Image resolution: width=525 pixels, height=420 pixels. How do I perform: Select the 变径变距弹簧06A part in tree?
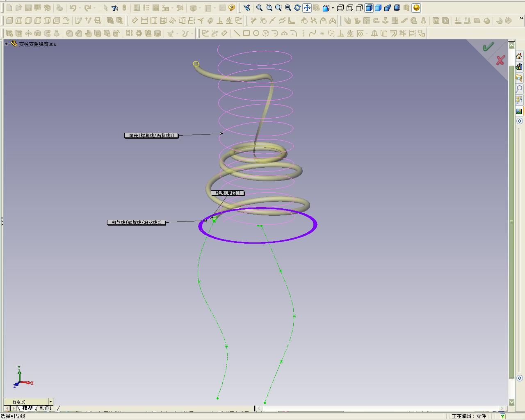point(37,44)
